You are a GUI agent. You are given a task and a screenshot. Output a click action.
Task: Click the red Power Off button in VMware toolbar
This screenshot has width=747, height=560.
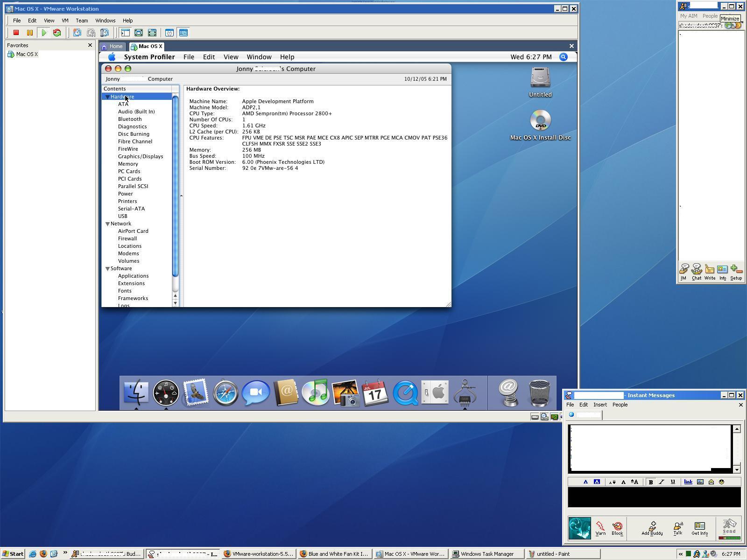click(16, 33)
